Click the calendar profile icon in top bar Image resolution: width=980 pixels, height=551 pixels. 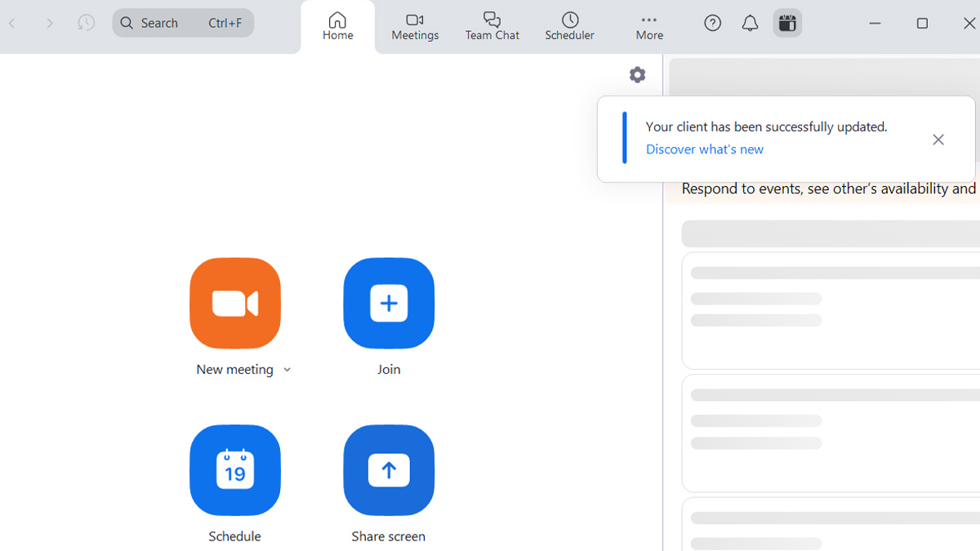[787, 23]
